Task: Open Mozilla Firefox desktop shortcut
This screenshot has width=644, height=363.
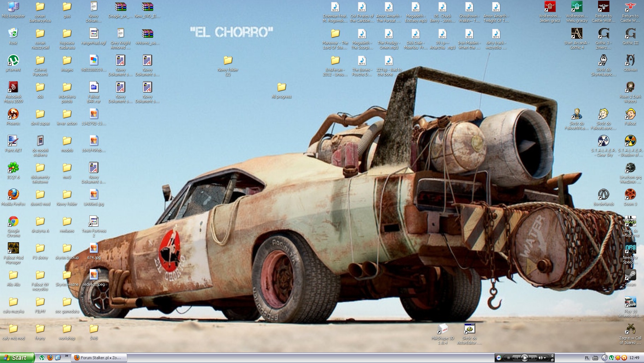Action: [x=13, y=197]
